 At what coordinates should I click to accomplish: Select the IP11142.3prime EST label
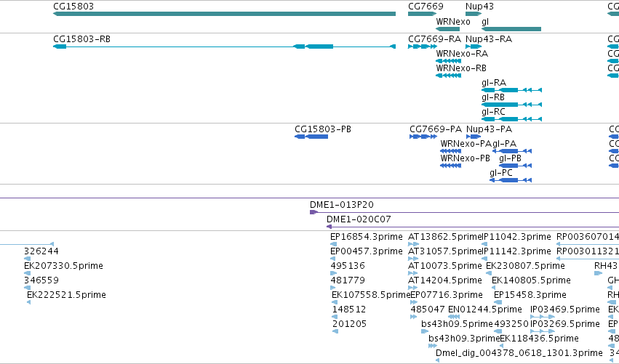coord(516,251)
